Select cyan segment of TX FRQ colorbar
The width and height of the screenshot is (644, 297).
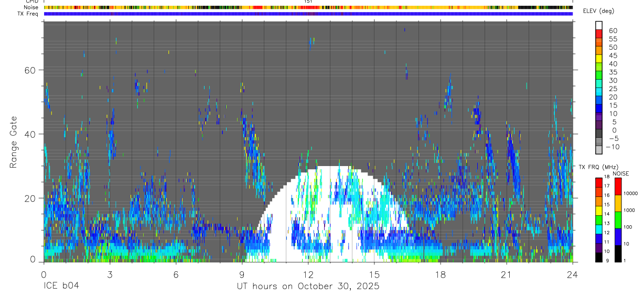tap(599, 229)
